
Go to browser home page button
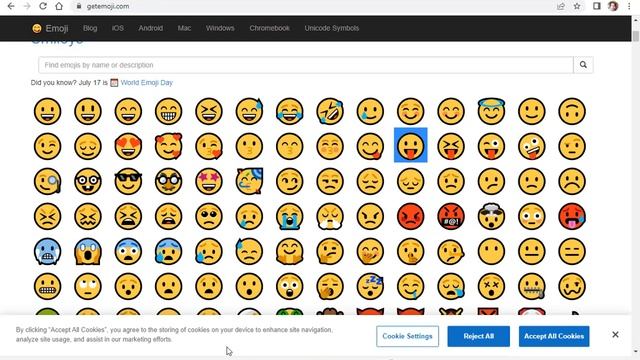59,6
